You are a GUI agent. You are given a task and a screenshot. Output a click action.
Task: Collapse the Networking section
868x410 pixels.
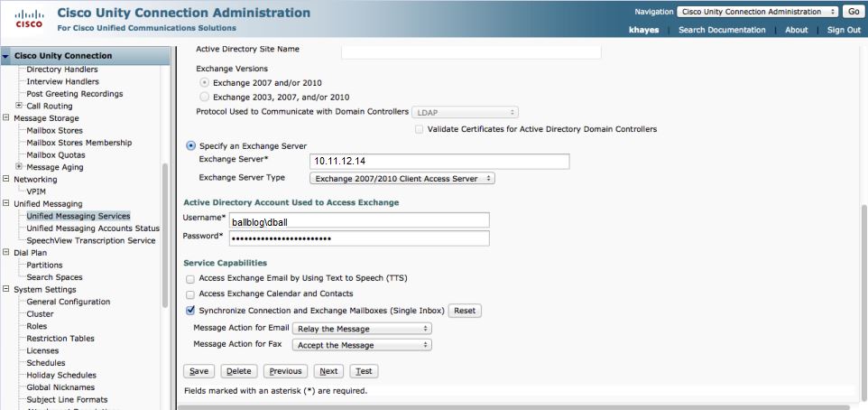point(6,180)
